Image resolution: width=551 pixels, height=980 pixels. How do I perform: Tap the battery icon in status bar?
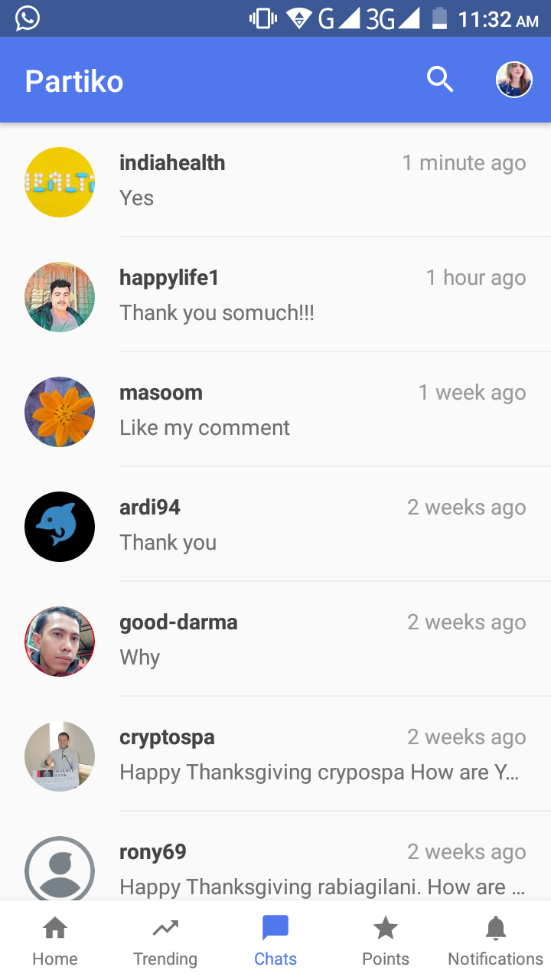439,18
